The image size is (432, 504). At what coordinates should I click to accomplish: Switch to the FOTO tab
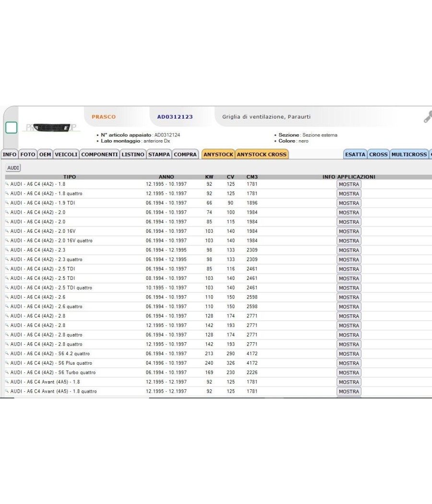(x=28, y=155)
